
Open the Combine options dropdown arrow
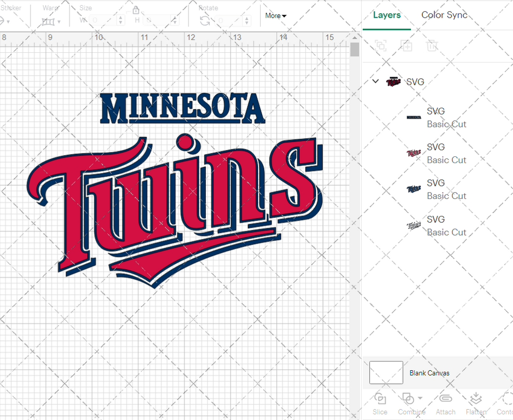(x=421, y=399)
